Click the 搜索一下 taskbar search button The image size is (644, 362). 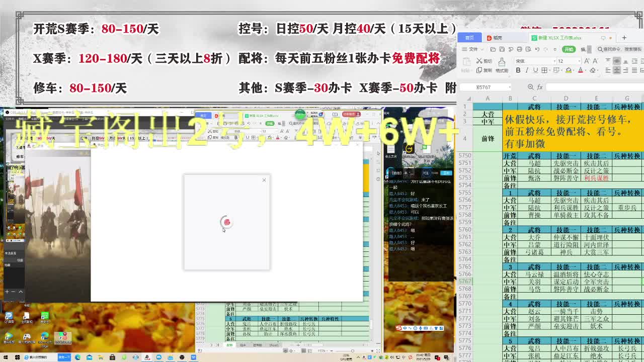65,358
